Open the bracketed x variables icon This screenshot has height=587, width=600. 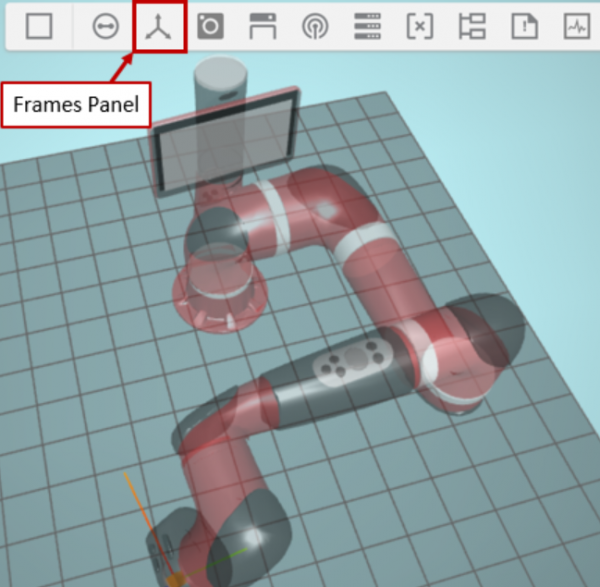coord(420,26)
